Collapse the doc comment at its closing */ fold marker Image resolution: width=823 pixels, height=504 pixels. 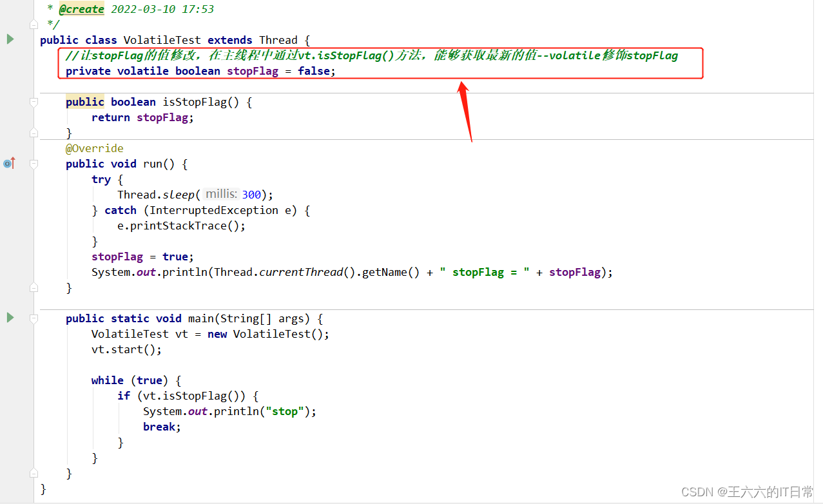click(34, 24)
